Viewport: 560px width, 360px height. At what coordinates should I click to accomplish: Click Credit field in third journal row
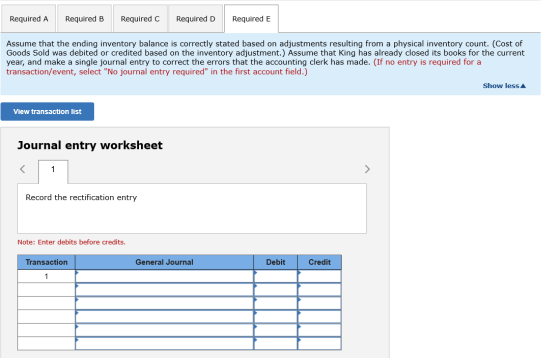coord(319,303)
